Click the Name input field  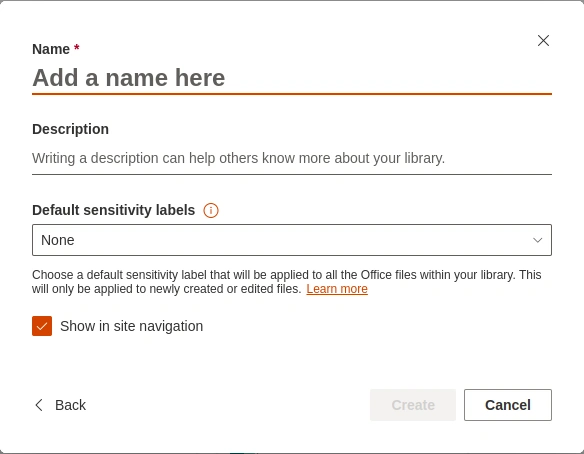pyautogui.click(x=292, y=78)
